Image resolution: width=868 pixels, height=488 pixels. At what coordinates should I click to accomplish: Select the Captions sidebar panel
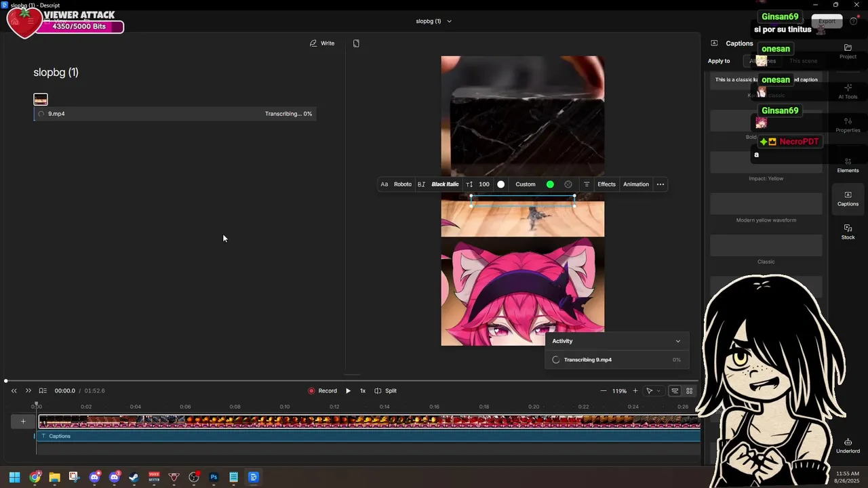click(x=848, y=199)
